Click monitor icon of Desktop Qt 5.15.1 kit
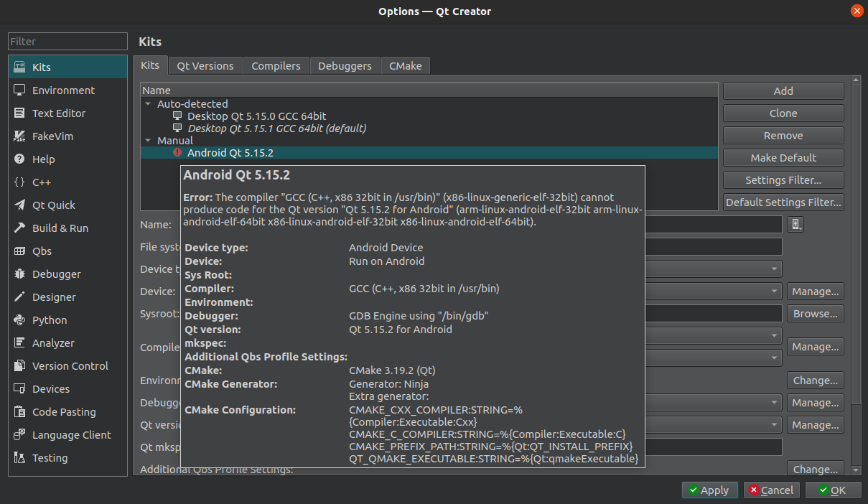The image size is (868, 504). pyautogui.click(x=177, y=129)
